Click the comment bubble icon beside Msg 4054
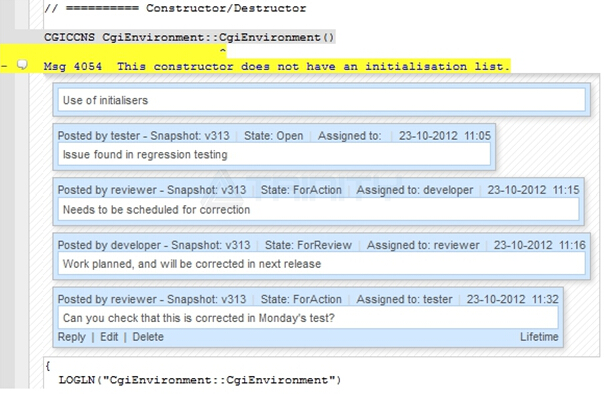 22,65
